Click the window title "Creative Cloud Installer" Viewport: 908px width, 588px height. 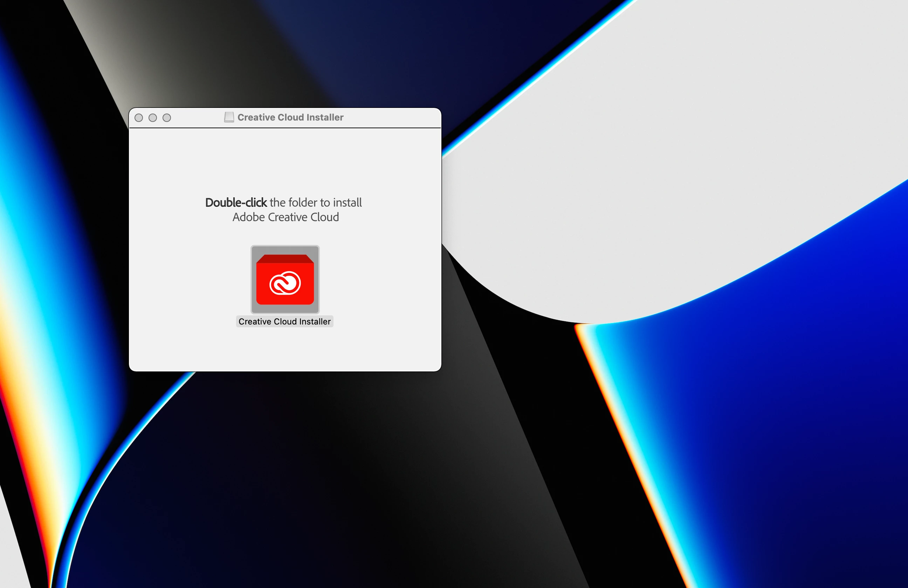pyautogui.click(x=290, y=117)
